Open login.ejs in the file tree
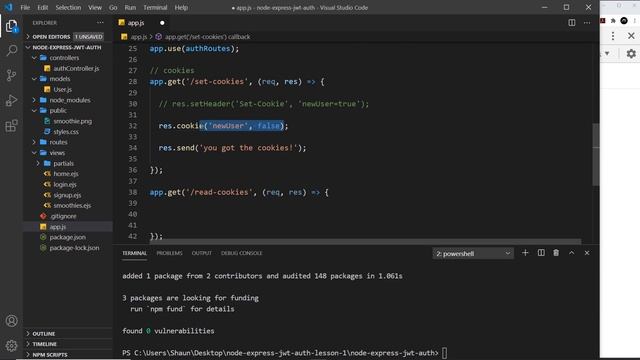The height and width of the screenshot is (360, 640). pyautogui.click(x=65, y=184)
